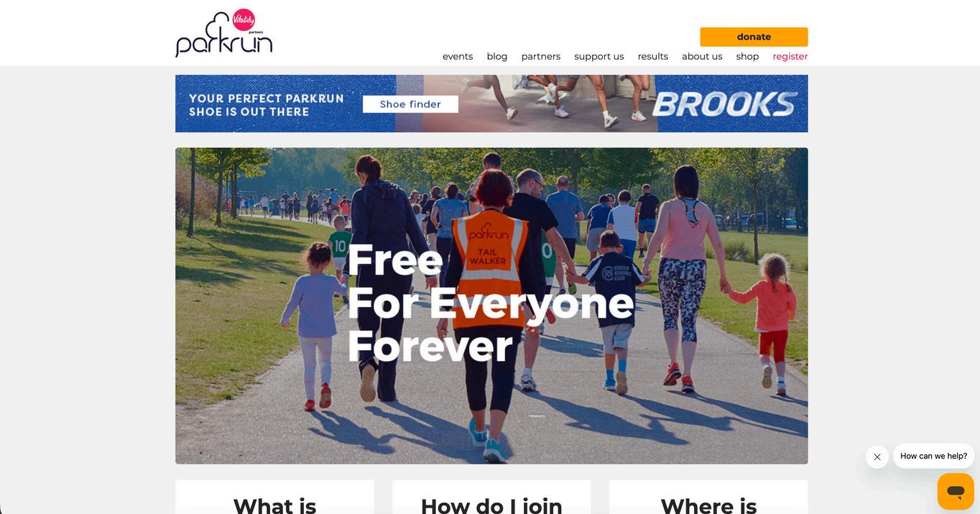The height and width of the screenshot is (514, 980).
Task: Open the partners menu item
Action: (541, 56)
